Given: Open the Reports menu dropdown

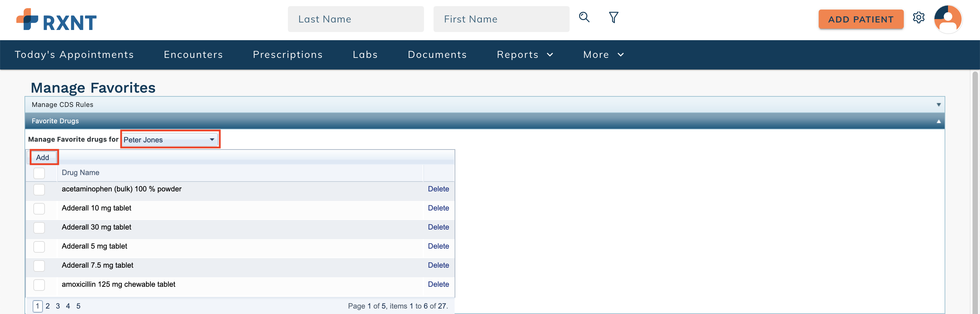Looking at the screenshot, I should 525,55.
